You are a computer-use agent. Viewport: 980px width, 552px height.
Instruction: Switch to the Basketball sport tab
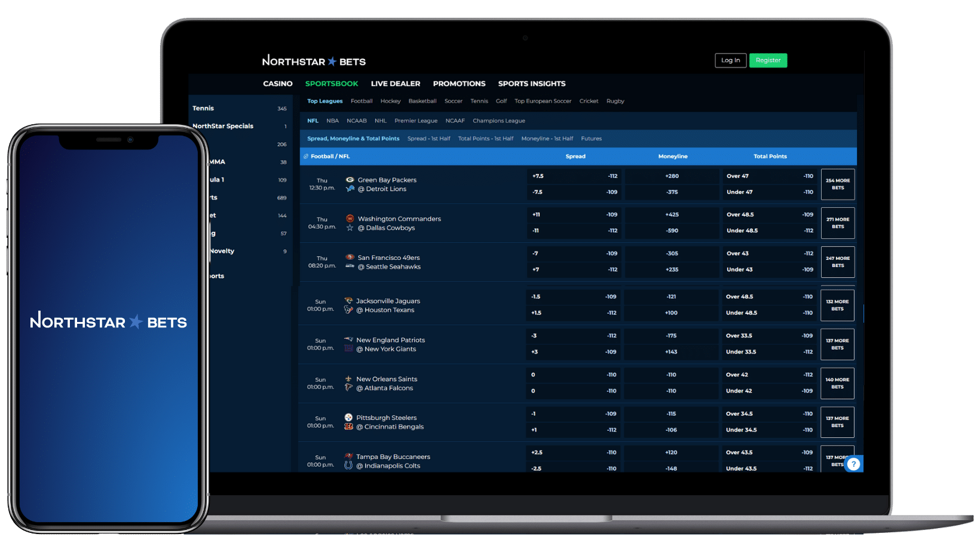[x=422, y=101]
